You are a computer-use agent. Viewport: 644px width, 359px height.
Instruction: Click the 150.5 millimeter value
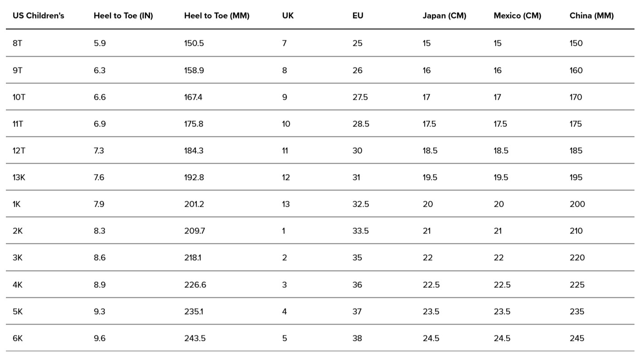click(194, 43)
